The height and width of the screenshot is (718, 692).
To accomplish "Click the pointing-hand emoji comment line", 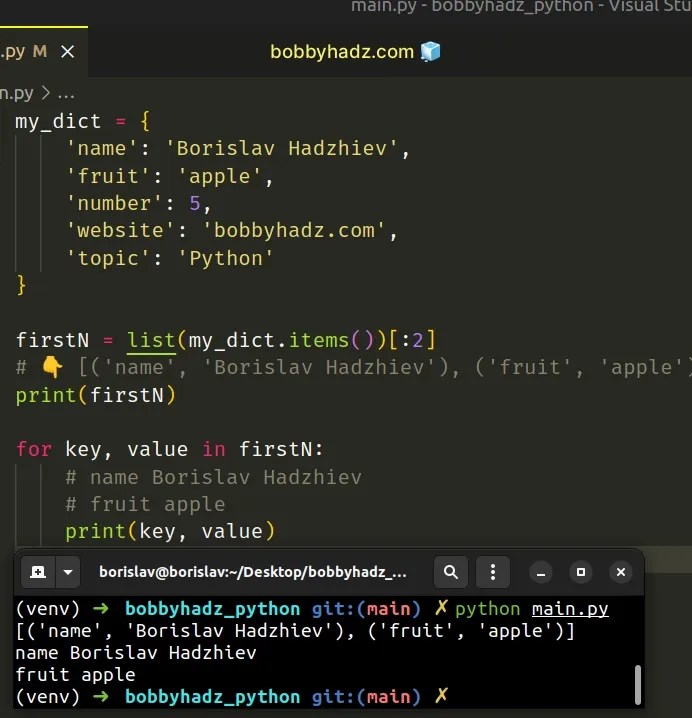I will click(354, 368).
